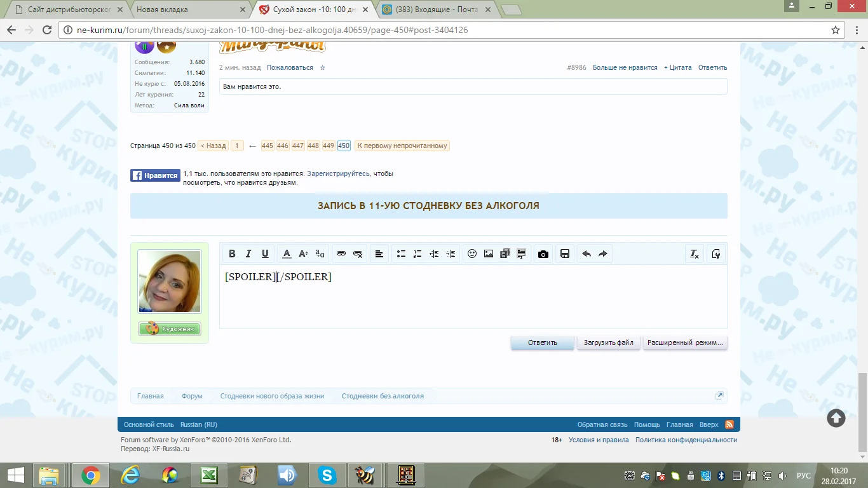This screenshot has width=868, height=488.
Task: Switch to the Входящие - Почта tab
Action: pyautogui.click(x=438, y=10)
